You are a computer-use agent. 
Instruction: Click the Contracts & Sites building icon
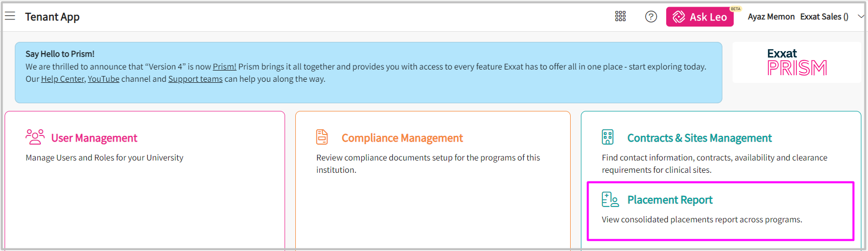(x=607, y=137)
